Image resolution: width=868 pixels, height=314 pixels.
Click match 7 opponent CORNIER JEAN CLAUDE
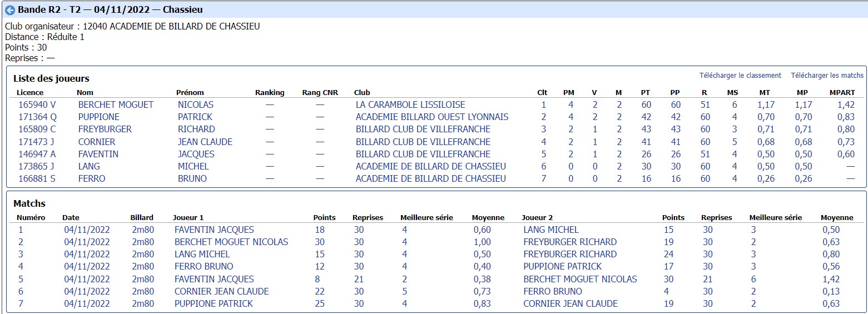[571, 303]
